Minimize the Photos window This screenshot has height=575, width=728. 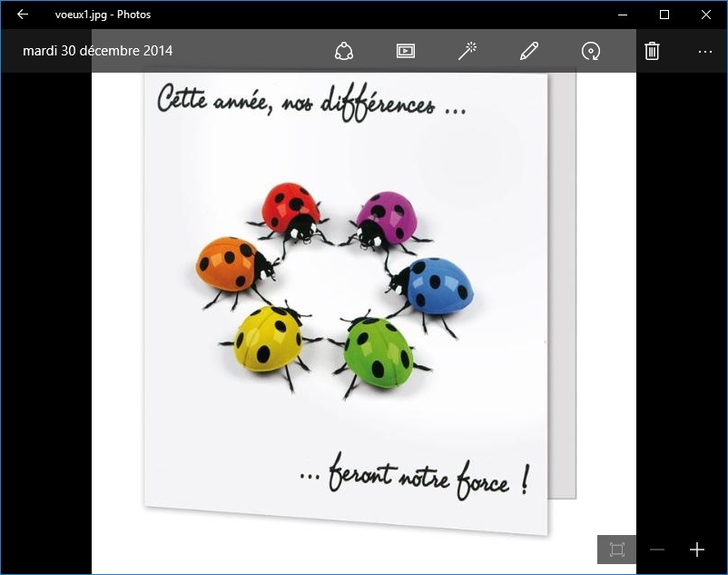click(623, 15)
